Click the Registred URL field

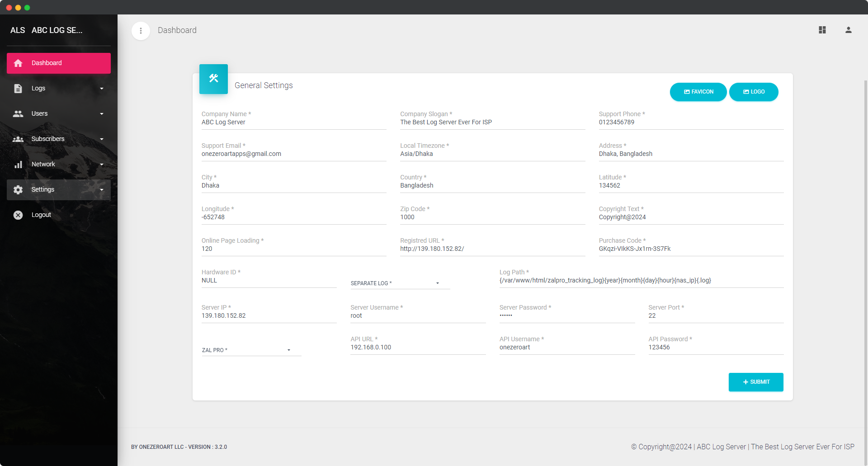(492, 249)
